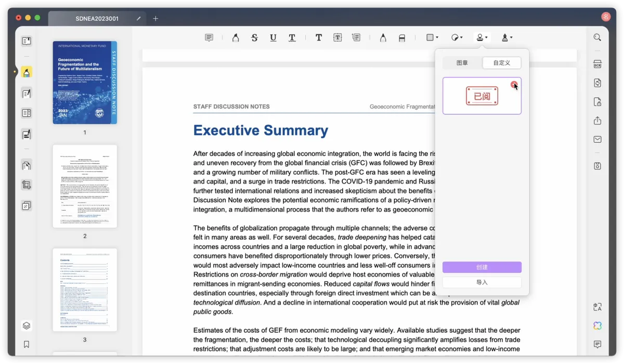Screen dimensions: 624x364
Task: Select the SDNEA2023001 document tab
Action: point(97,19)
